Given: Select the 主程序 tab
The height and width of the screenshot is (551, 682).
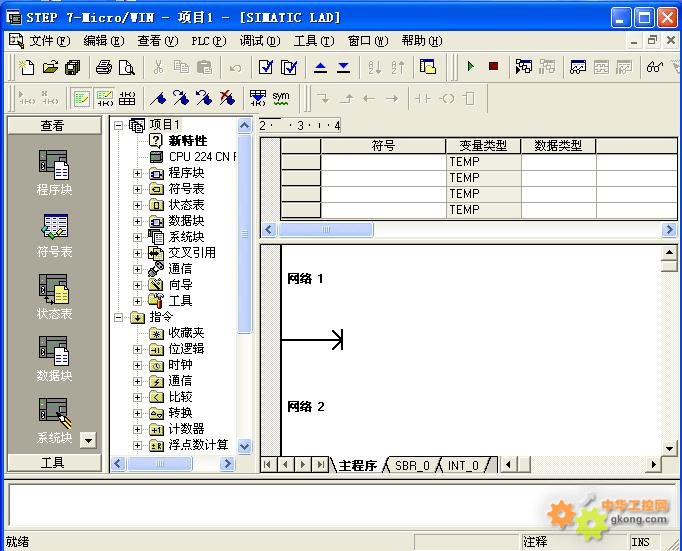Looking at the screenshot, I should tap(358, 466).
